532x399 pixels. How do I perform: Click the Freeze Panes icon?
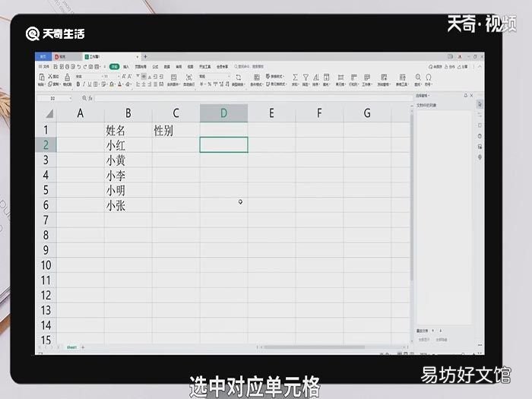[384, 78]
